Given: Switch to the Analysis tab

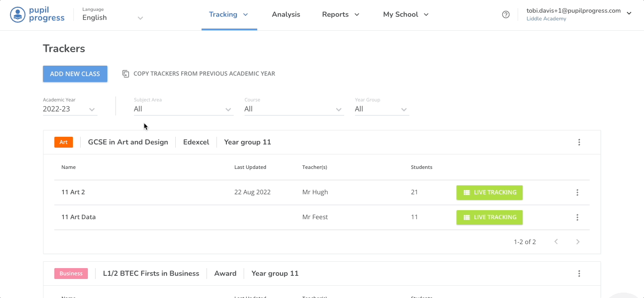Looking at the screenshot, I should pos(286,14).
